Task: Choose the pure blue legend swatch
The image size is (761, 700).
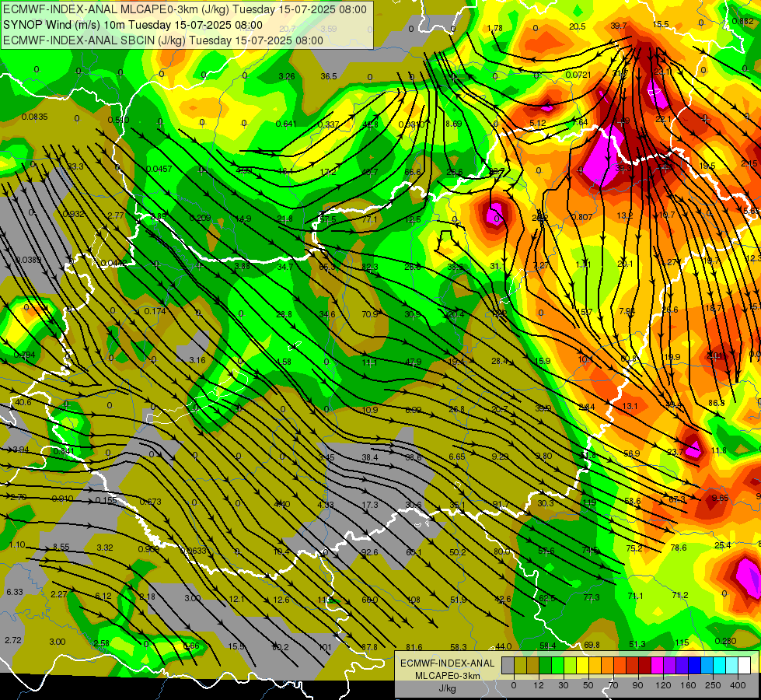Action: click(x=694, y=666)
